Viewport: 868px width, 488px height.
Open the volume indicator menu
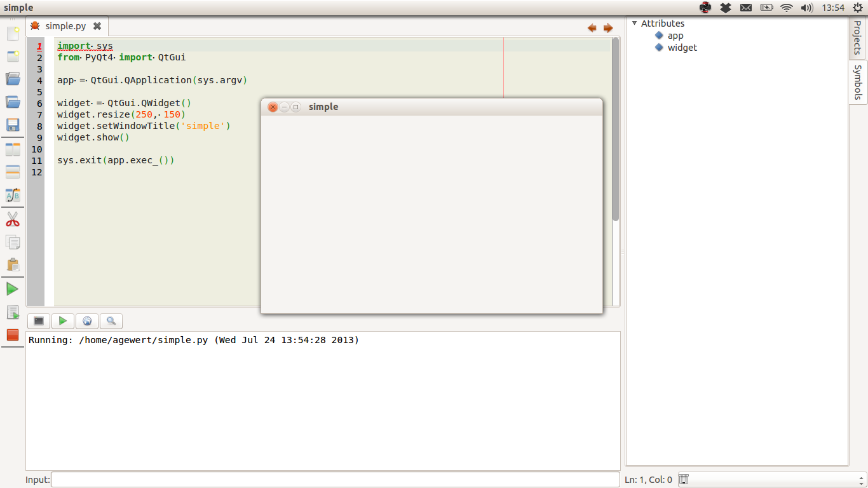click(807, 8)
